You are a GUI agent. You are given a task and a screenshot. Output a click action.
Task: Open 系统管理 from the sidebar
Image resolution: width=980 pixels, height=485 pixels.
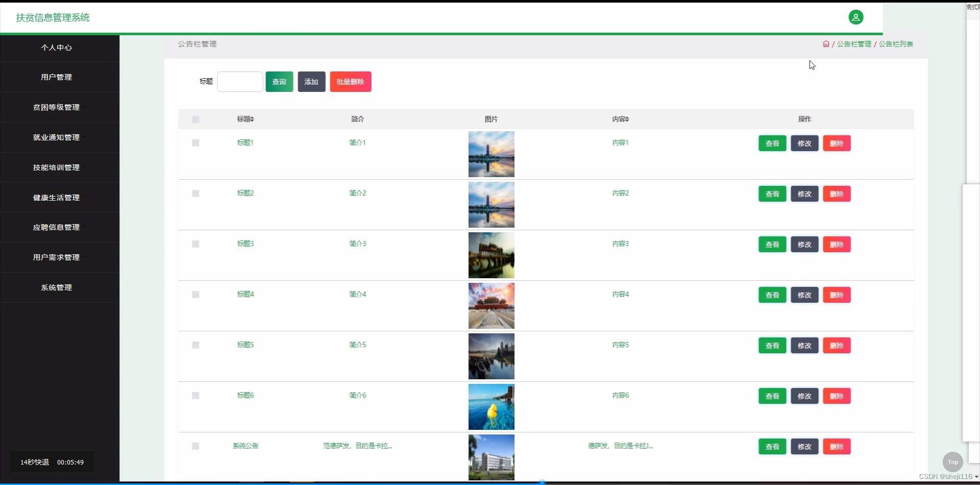(56, 287)
